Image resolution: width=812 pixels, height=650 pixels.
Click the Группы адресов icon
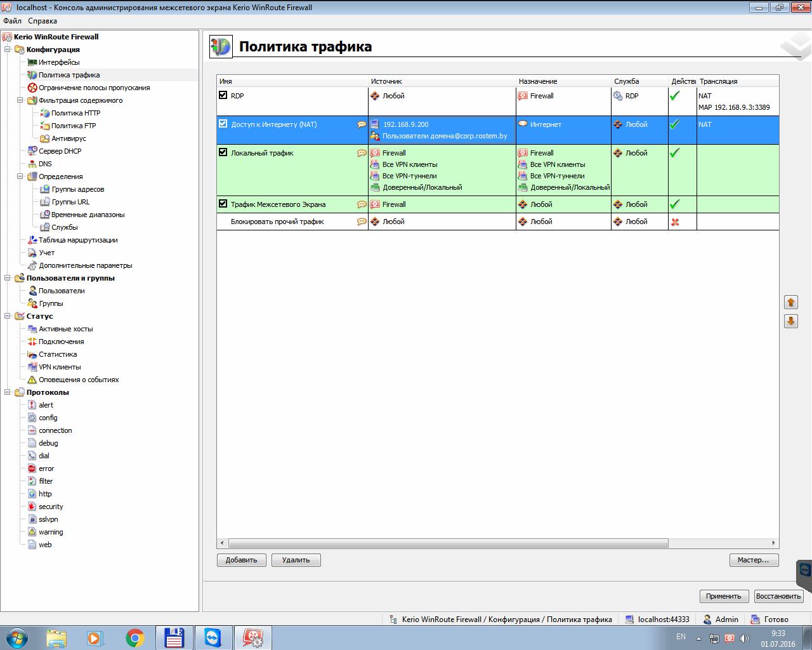click(44, 189)
